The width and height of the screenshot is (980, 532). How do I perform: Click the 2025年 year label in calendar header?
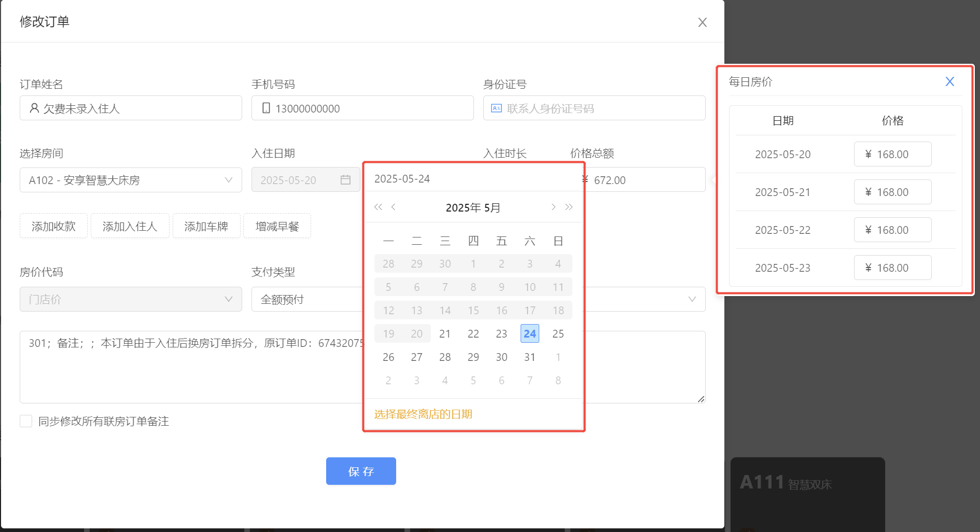point(463,207)
